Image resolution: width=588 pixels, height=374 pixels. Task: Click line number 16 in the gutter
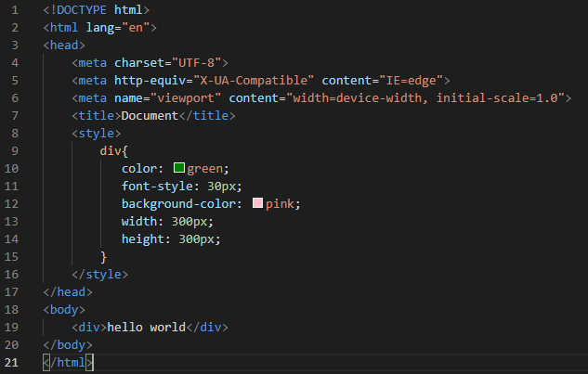tap(11, 275)
